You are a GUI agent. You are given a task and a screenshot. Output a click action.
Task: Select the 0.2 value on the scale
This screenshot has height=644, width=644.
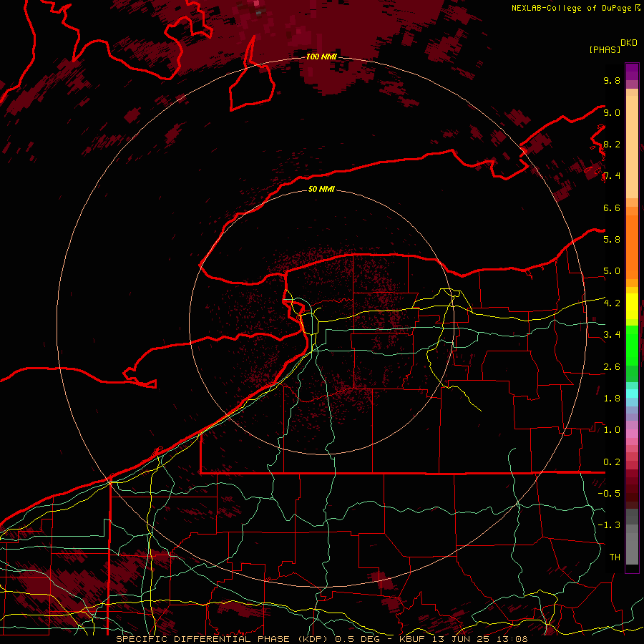612,462
